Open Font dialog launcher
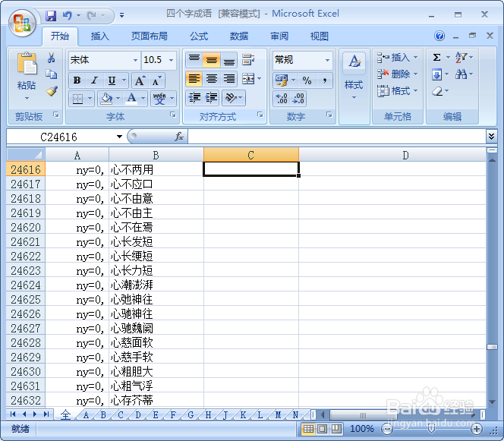The image size is (504, 441). (173, 115)
